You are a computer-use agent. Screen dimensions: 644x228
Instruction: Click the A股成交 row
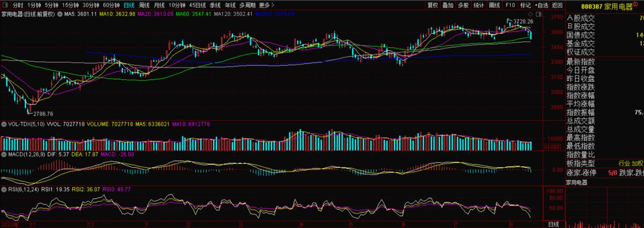tap(605, 18)
